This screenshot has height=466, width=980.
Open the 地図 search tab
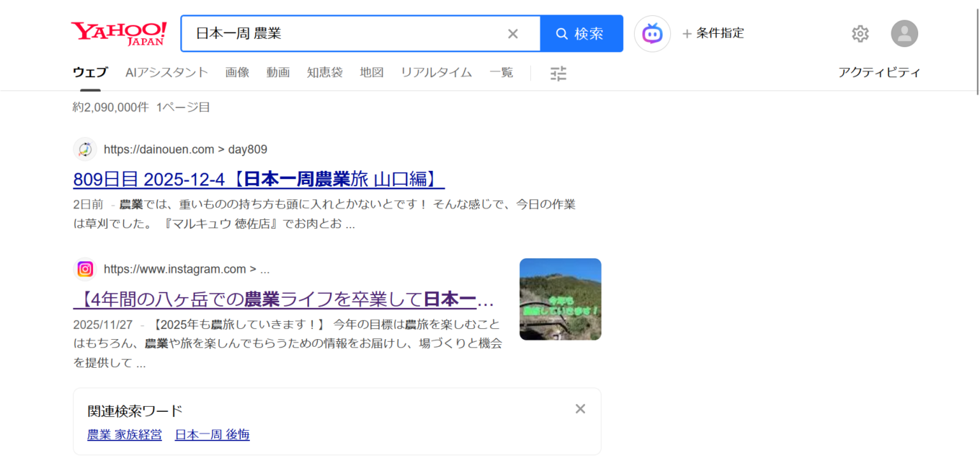pos(371,72)
